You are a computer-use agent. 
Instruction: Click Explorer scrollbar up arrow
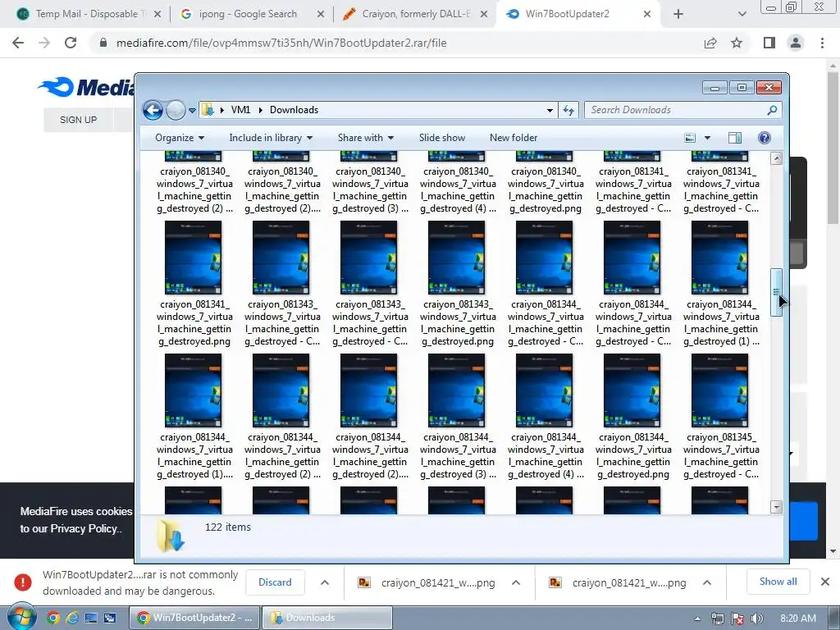tap(776, 158)
